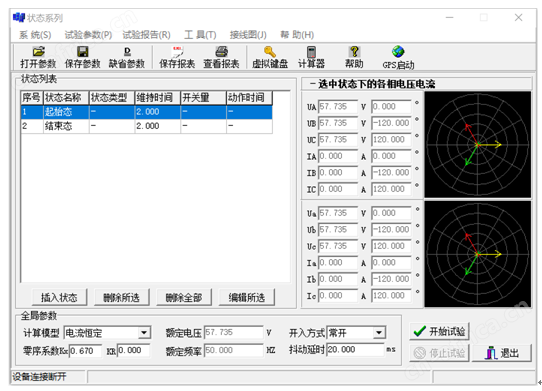Click 维持时间 cell of 结束态 row

pyautogui.click(x=157, y=126)
